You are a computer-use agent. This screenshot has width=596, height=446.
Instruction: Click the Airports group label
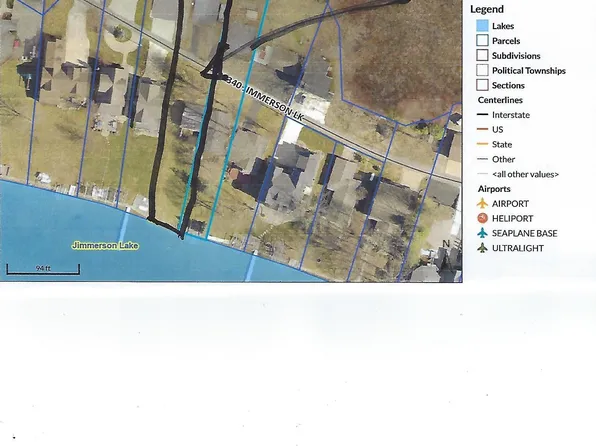coord(494,189)
